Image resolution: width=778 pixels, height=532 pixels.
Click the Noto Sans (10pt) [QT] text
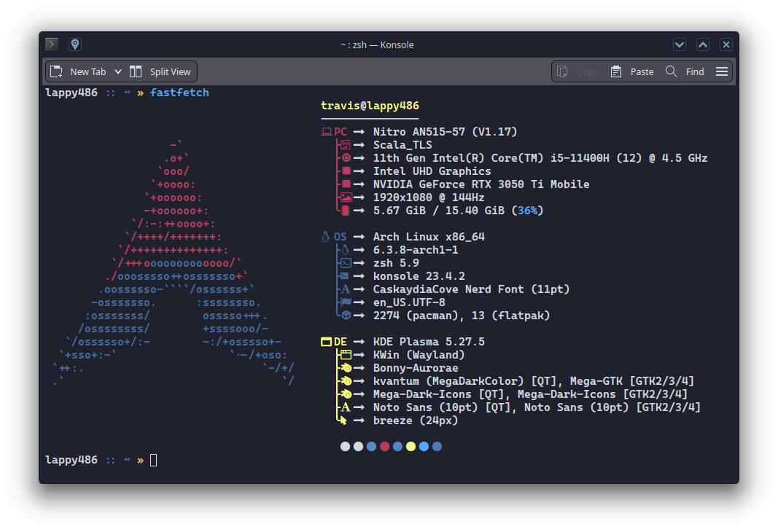442,407
